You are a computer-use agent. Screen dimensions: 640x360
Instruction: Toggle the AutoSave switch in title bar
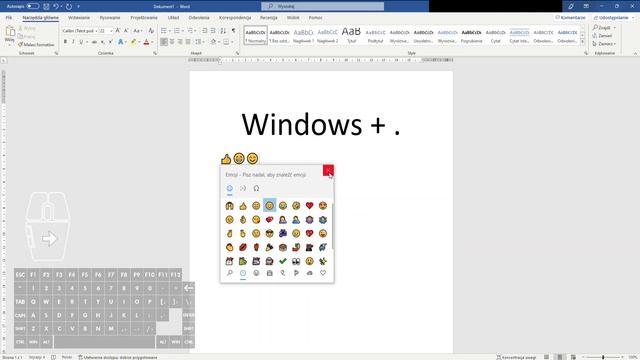click(33, 6)
